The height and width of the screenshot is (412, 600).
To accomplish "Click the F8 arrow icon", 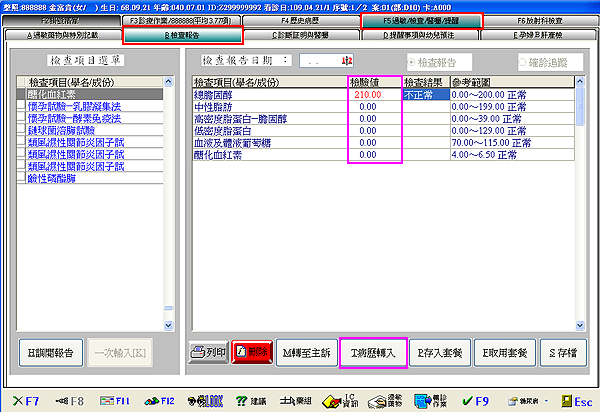I will point(67,400).
